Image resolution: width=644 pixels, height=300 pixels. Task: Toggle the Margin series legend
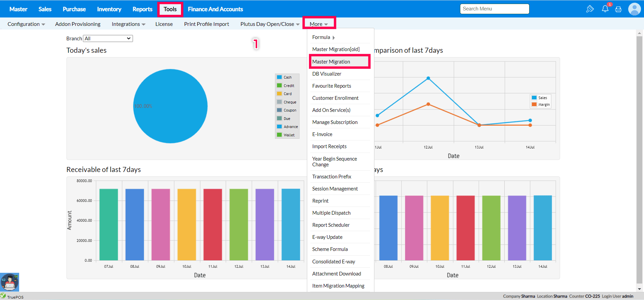tap(544, 104)
